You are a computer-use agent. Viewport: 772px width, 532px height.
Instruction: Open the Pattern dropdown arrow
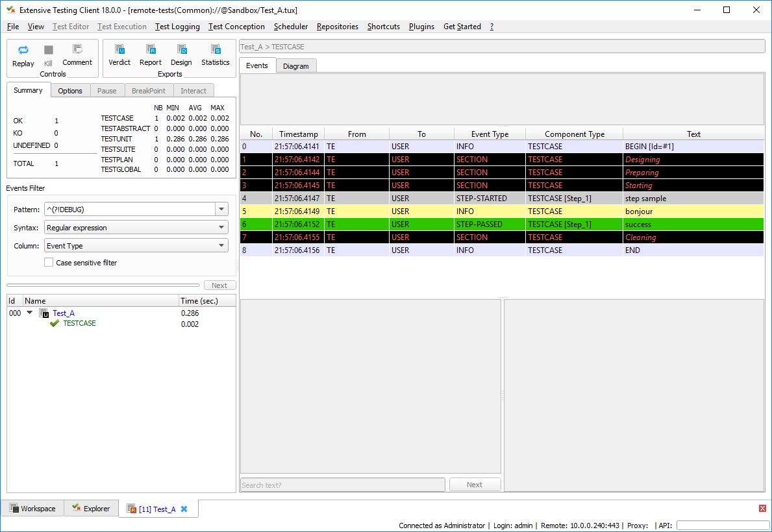click(221, 209)
